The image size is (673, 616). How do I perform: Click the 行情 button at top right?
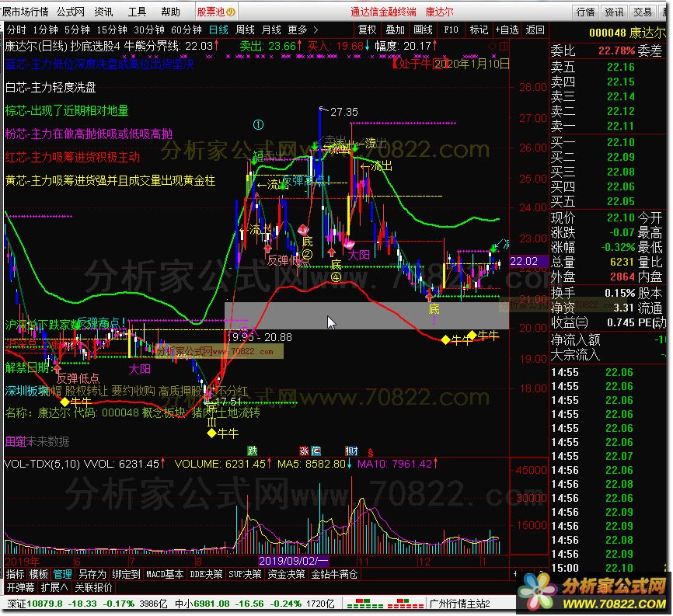585,12
